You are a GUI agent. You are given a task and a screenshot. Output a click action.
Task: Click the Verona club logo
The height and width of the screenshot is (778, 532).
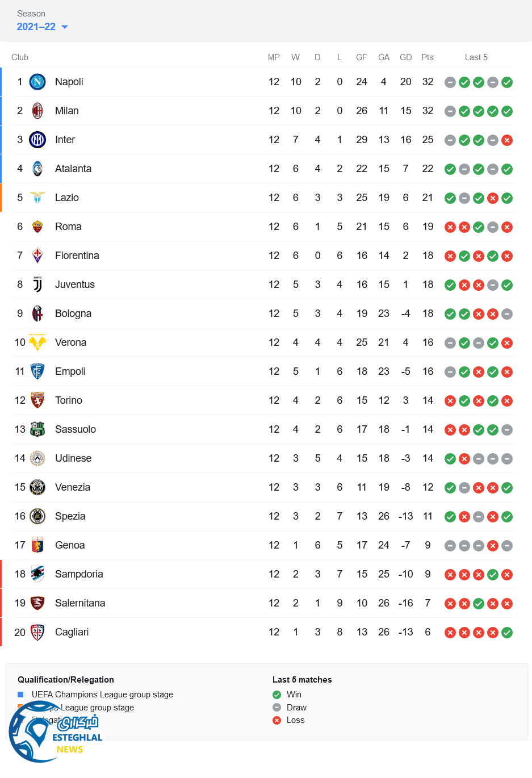point(37,342)
